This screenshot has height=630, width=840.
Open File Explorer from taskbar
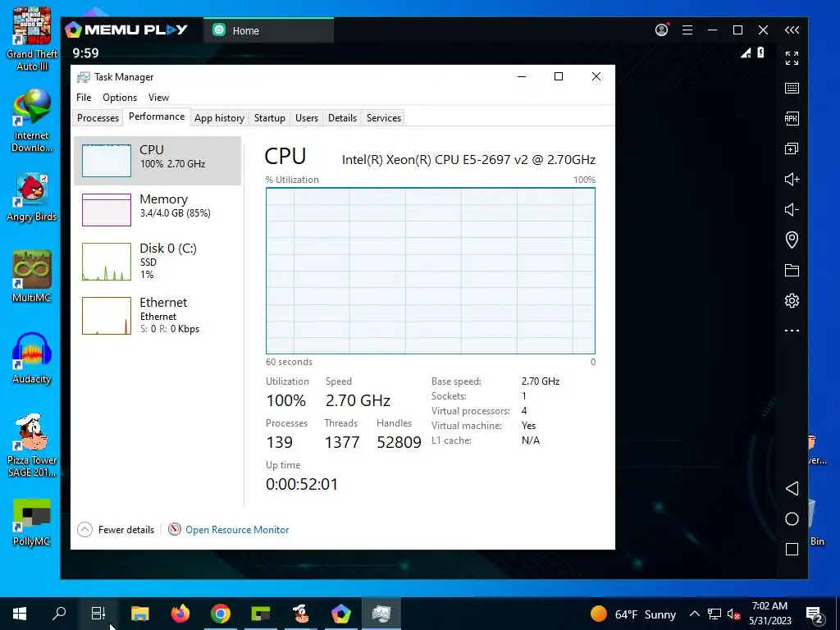click(139, 614)
